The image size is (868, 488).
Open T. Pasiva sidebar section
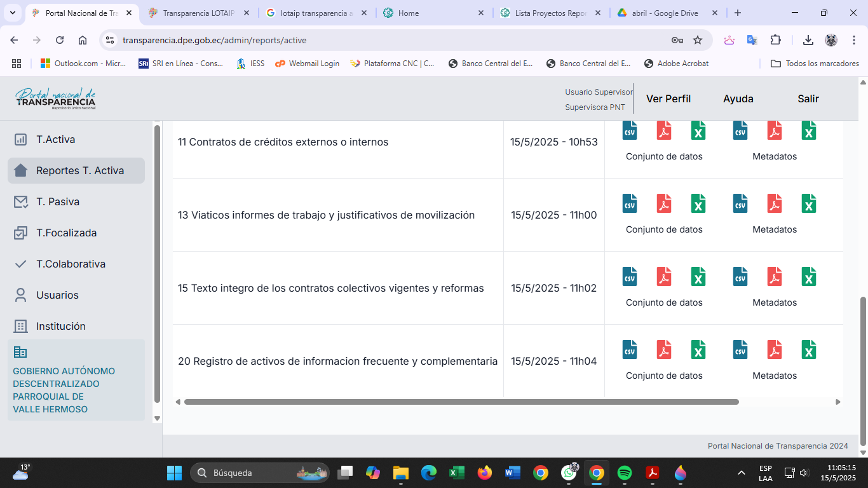click(x=57, y=201)
